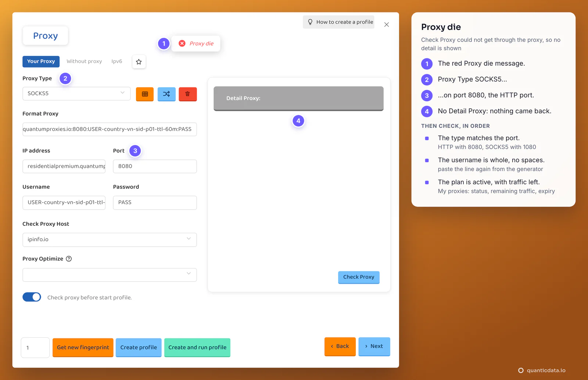588x380 pixels.
Task: Click the Check Proxy Host label
Action: pyautogui.click(x=46, y=224)
